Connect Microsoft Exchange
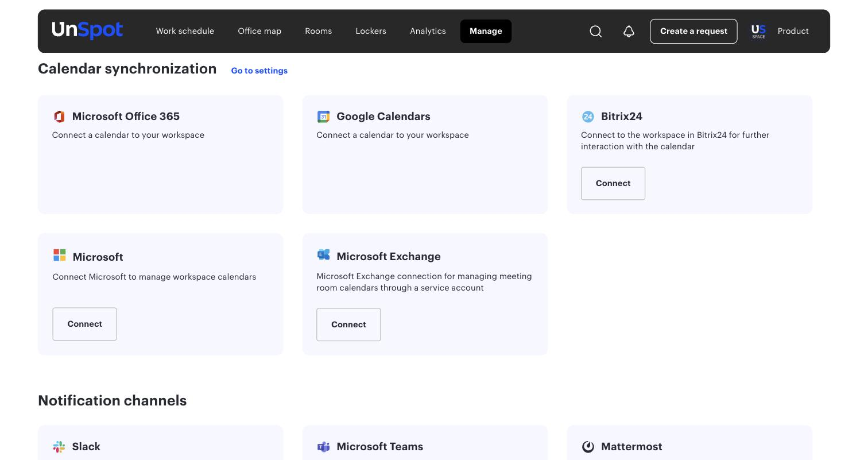The width and height of the screenshot is (868, 460). click(x=348, y=324)
